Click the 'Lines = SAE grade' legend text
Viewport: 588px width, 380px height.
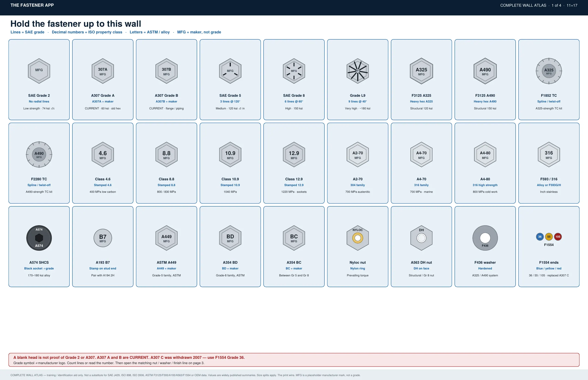click(27, 32)
